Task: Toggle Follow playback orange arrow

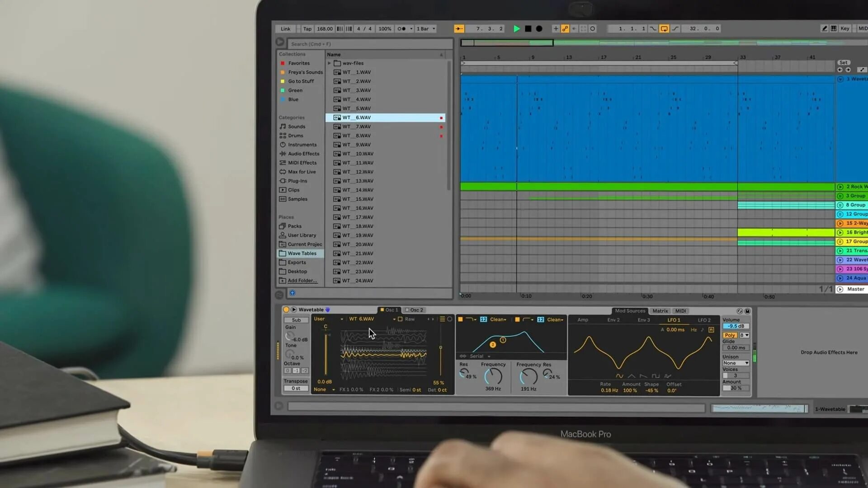Action: click(459, 28)
